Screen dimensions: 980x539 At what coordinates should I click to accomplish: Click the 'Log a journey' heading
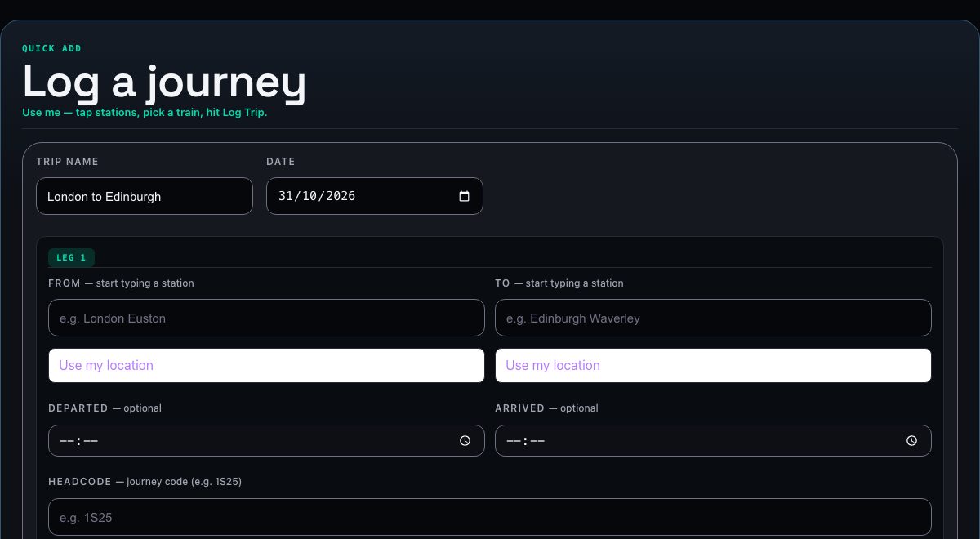164,82
